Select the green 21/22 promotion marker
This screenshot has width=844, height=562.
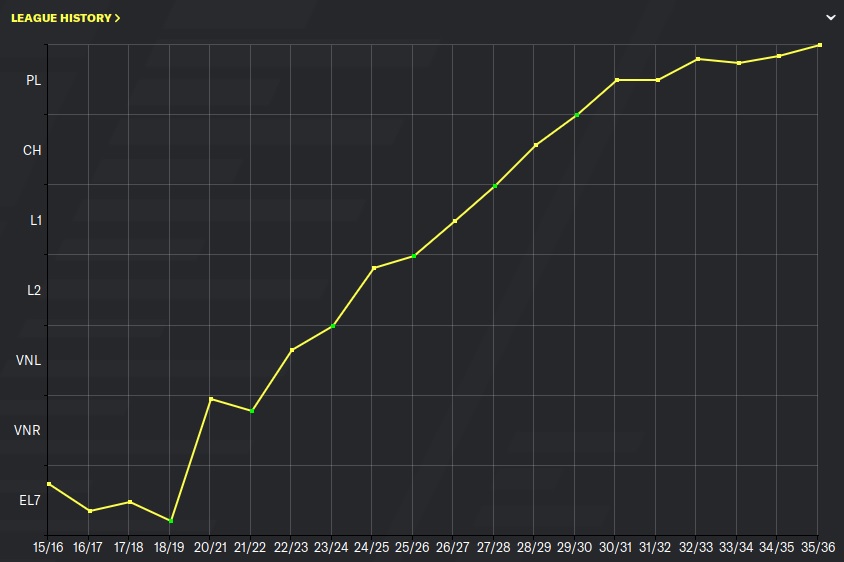[x=252, y=411]
